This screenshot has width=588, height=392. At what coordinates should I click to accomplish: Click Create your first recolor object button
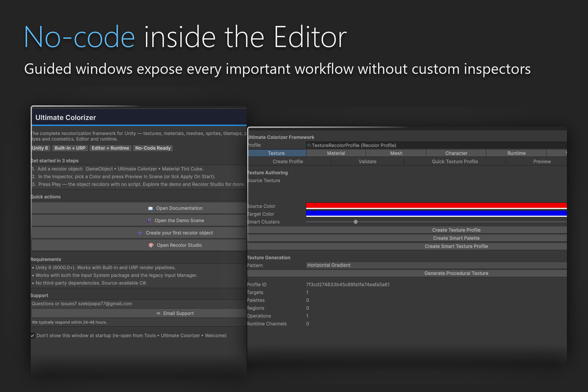point(139,233)
